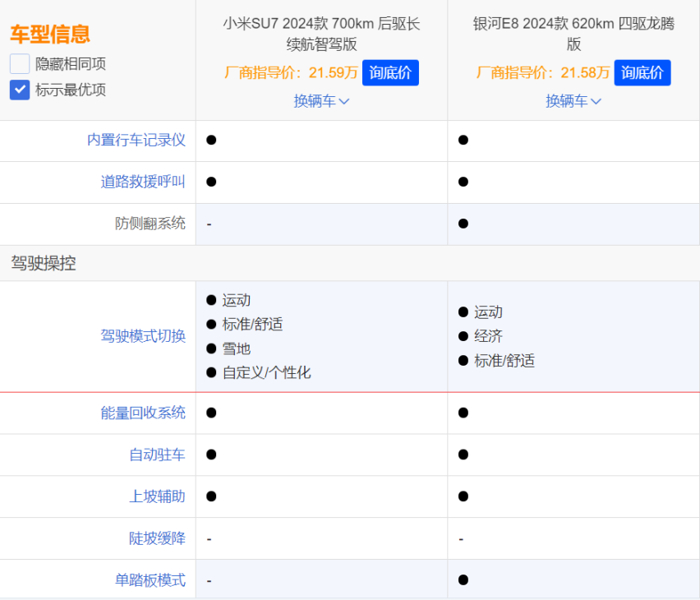Click 运动 mode in 银河E8 column

coord(488,312)
